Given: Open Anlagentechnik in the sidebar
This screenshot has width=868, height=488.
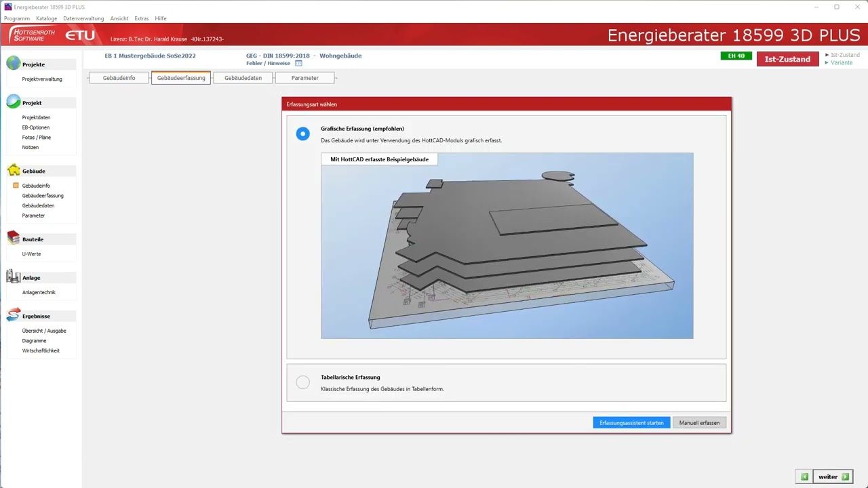Looking at the screenshot, I should (39, 293).
